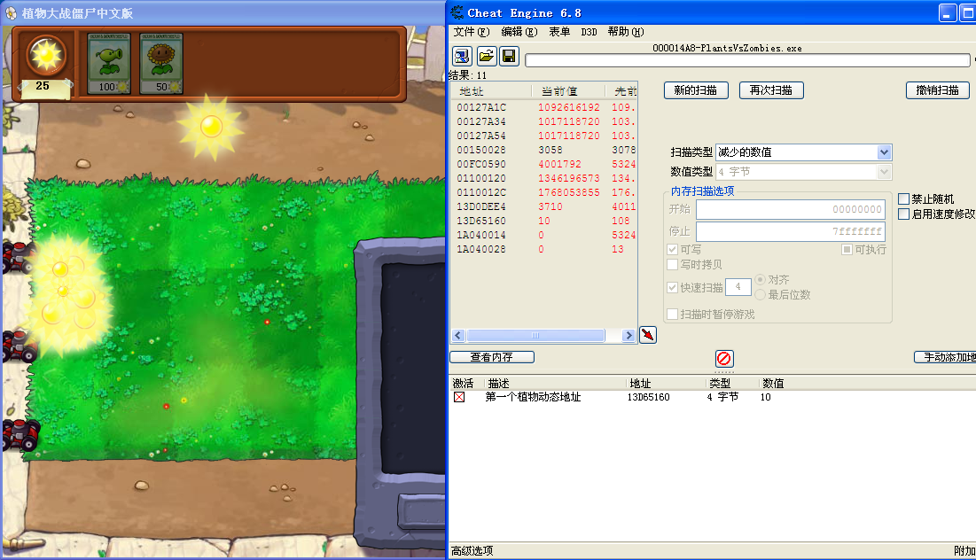
Task: Open the process list icon in Cheat Engine
Action: pyautogui.click(x=462, y=57)
